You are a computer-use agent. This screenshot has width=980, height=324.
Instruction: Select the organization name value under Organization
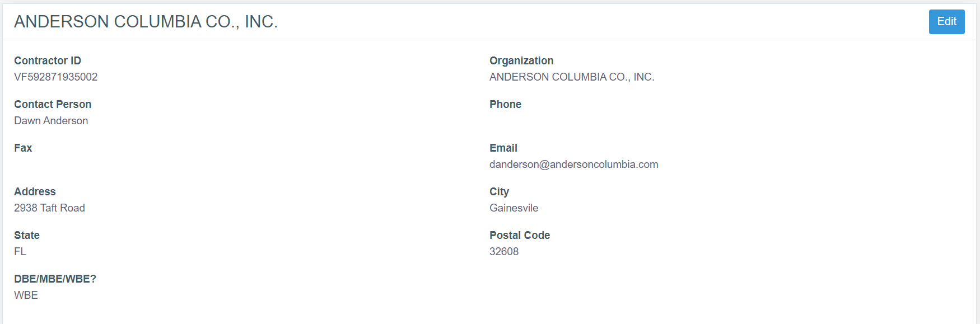571,77
